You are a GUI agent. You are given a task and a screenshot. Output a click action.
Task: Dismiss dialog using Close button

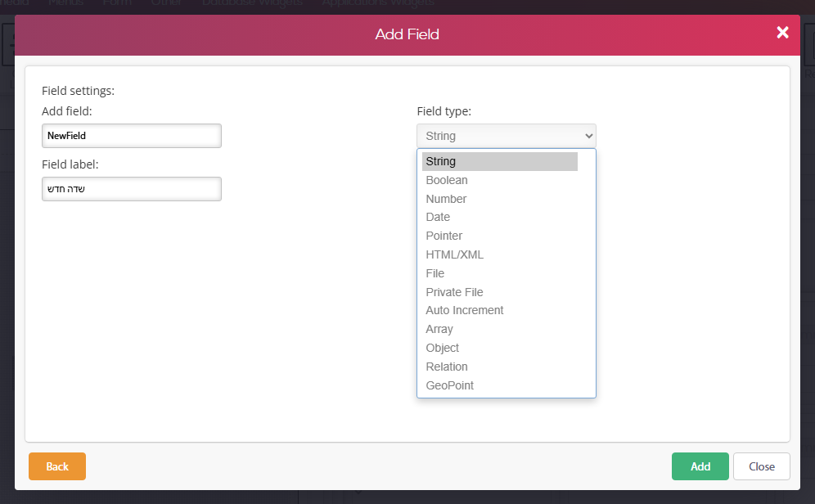(762, 466)
